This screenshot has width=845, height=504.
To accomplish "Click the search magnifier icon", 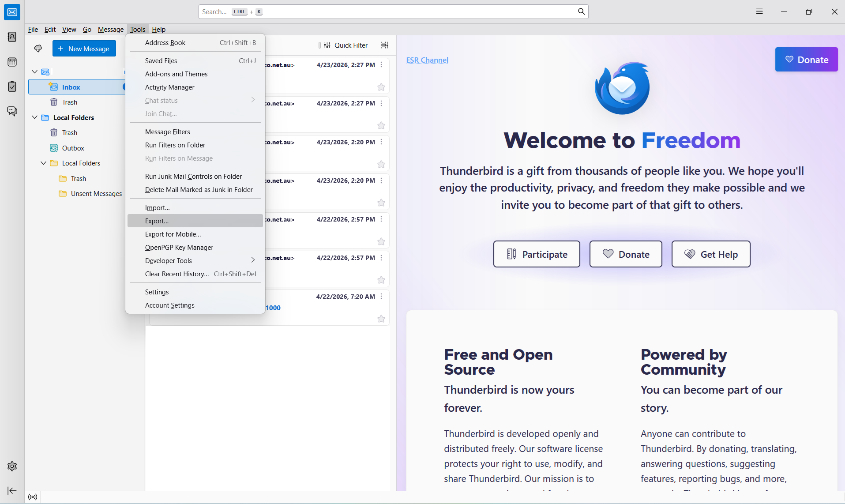I will pos(581,11).
